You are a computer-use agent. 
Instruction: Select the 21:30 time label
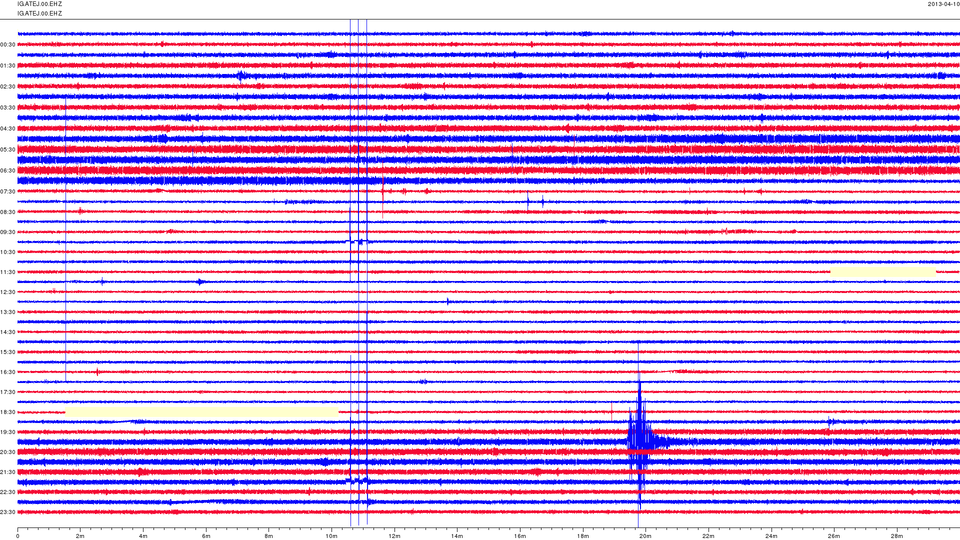(8, 472)
